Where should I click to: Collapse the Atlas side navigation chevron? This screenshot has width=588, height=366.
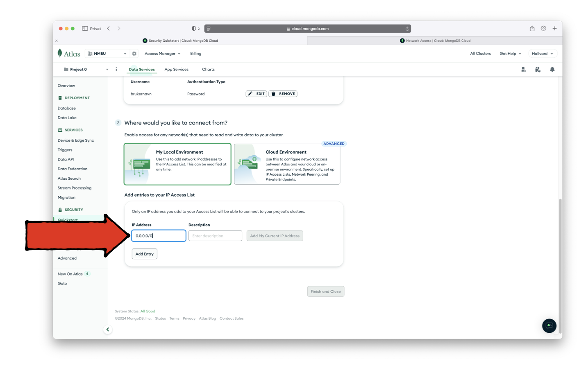tap(108, 330)
